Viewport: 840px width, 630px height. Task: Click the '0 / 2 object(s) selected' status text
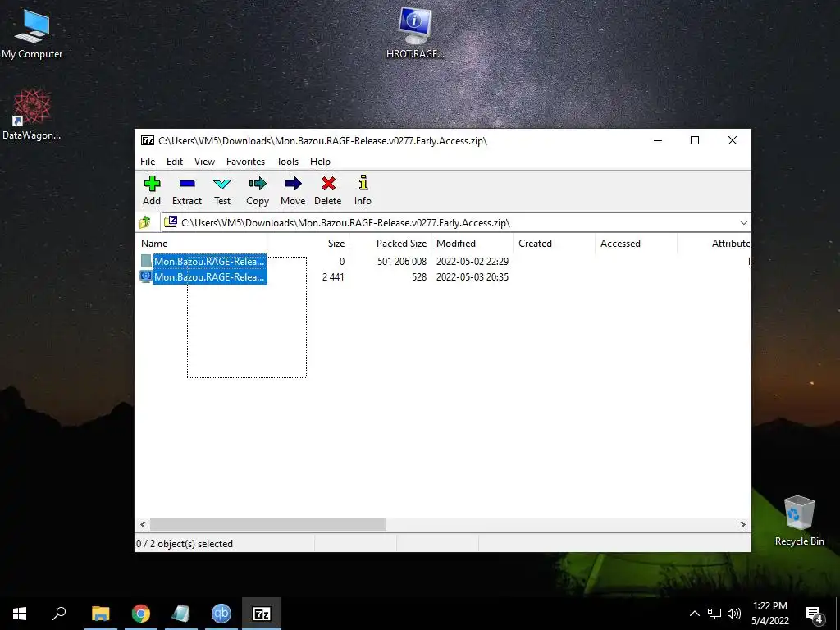185,544
